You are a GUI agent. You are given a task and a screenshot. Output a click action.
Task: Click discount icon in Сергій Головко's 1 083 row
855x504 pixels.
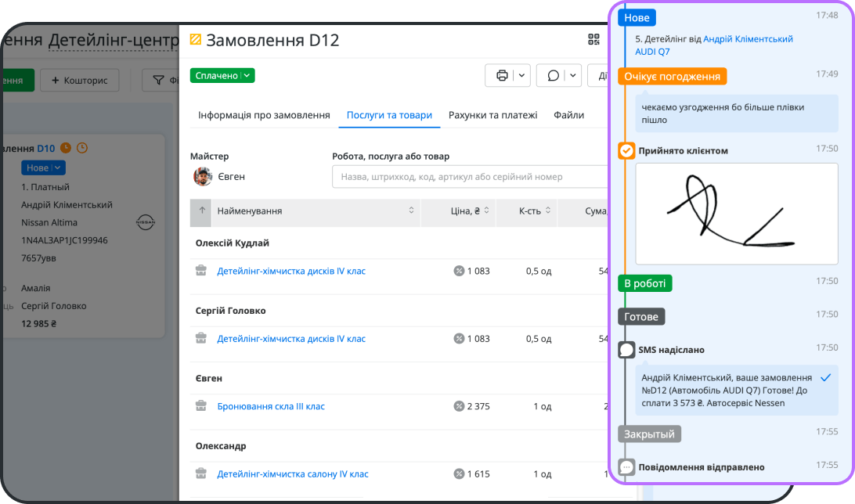click(x=459, y=338)
